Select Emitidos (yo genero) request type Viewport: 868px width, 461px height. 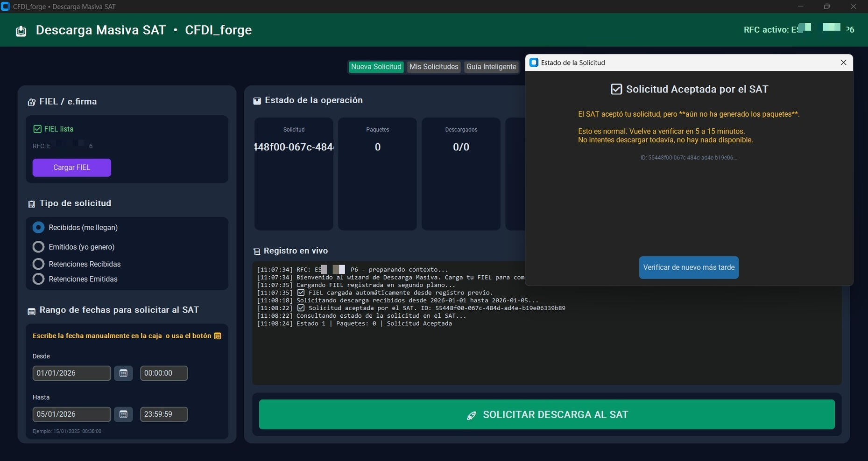74,247
